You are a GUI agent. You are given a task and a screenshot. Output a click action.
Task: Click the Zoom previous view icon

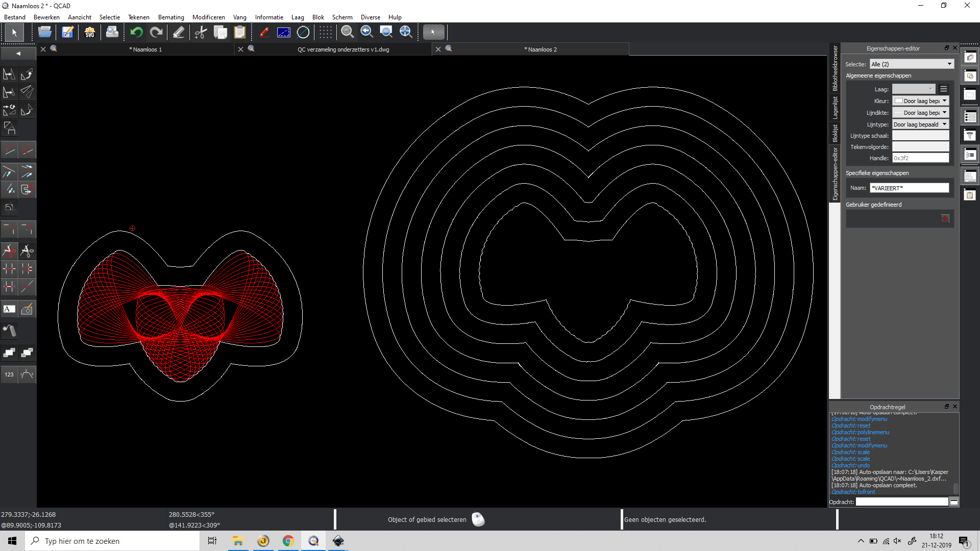[x=366, y=32]
